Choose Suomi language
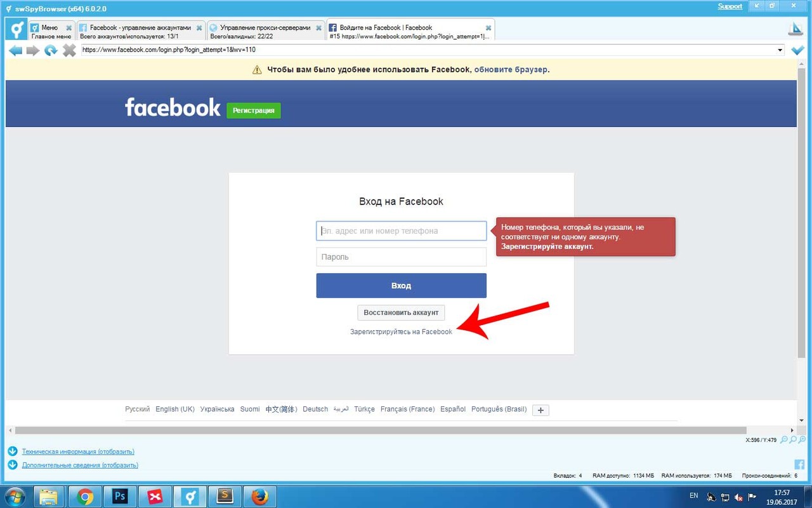 pos(250,410)
